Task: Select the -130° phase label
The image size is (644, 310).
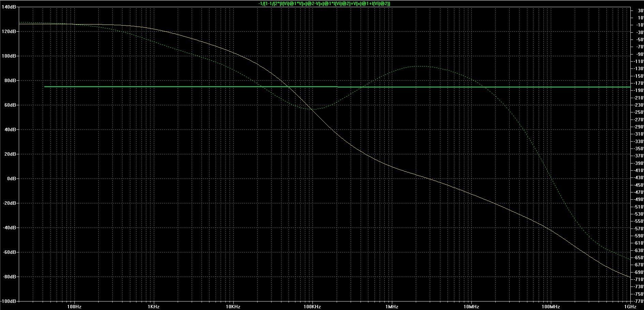Action: pos(639,69)
